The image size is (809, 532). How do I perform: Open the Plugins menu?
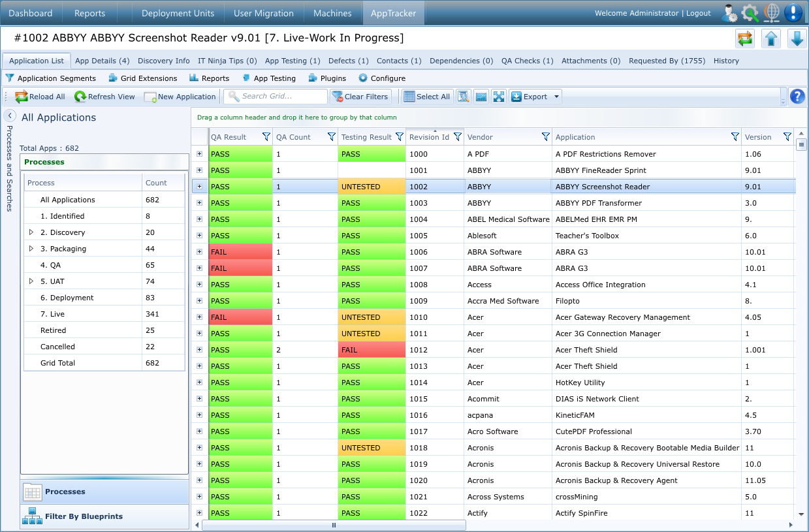click(x=327, y=78)
